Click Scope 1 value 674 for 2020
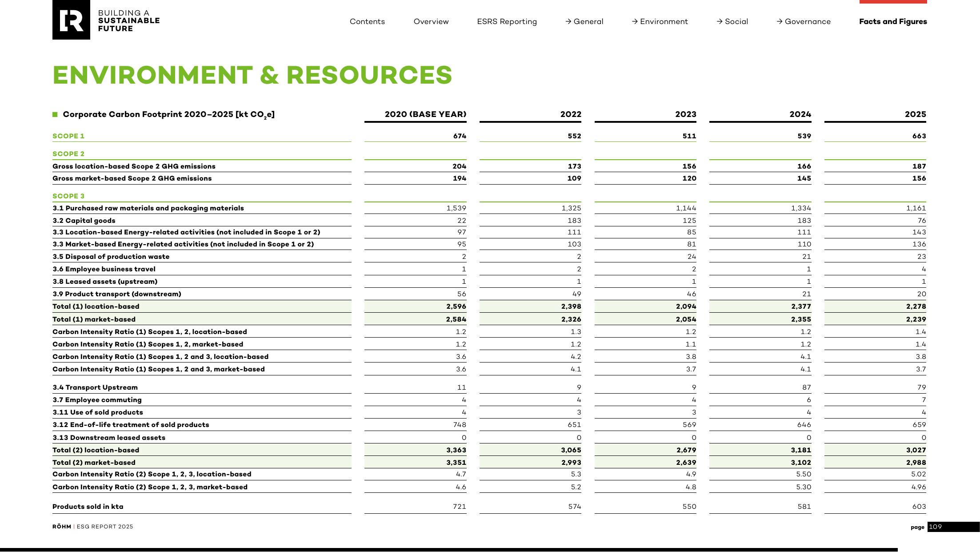The width and height of the screenshot is (980, 552). [x=460, y=136]
